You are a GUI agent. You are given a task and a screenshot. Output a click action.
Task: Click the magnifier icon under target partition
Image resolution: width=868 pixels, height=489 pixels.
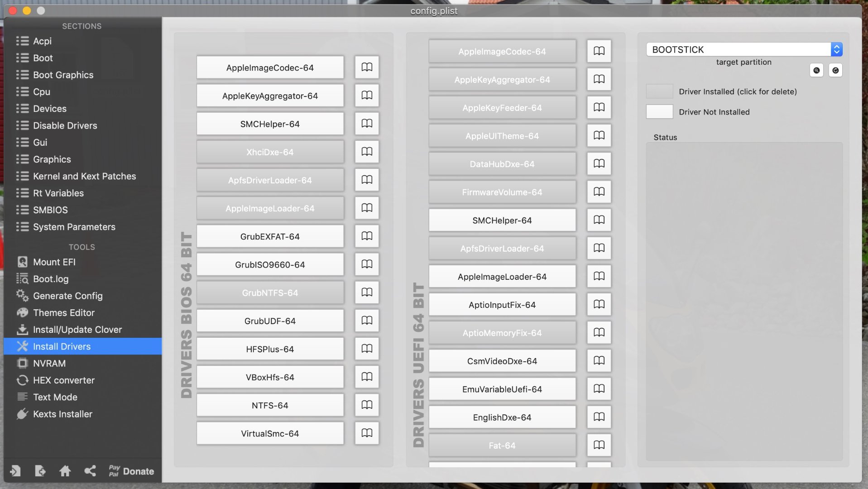(x=816, y=70)
